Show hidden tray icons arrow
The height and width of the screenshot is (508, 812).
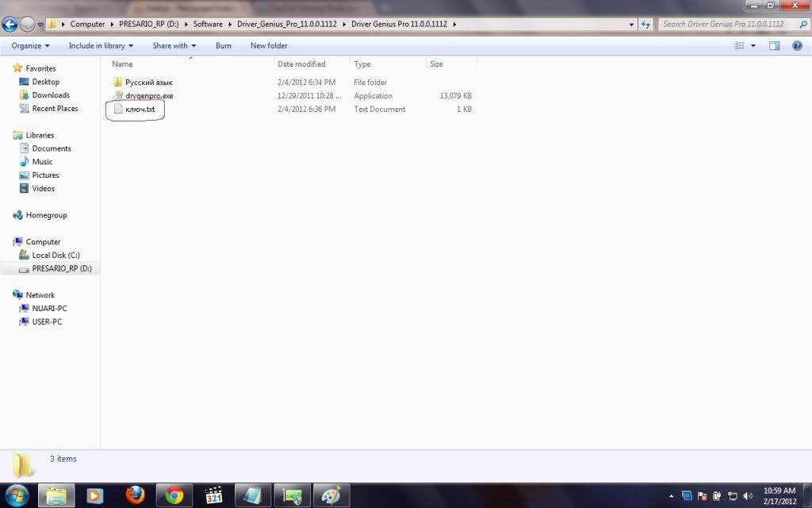pyautogui.click(x=671, y=496)
